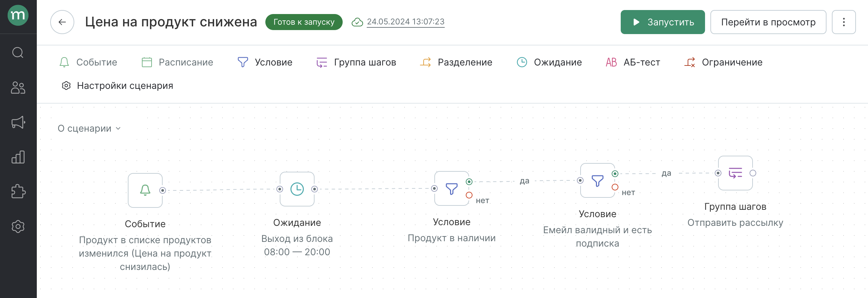Click the 'да' output of Продукт в наличии

469,182
